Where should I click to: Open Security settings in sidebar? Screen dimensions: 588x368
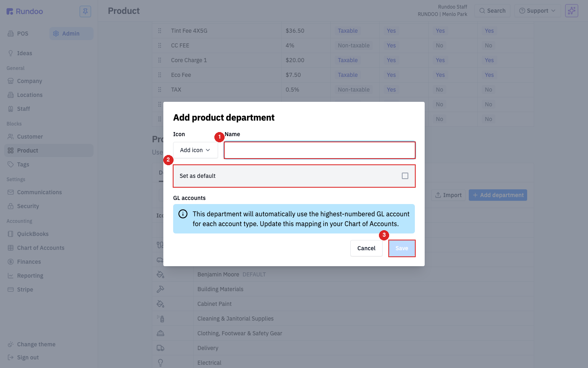[x=49, y=206]
